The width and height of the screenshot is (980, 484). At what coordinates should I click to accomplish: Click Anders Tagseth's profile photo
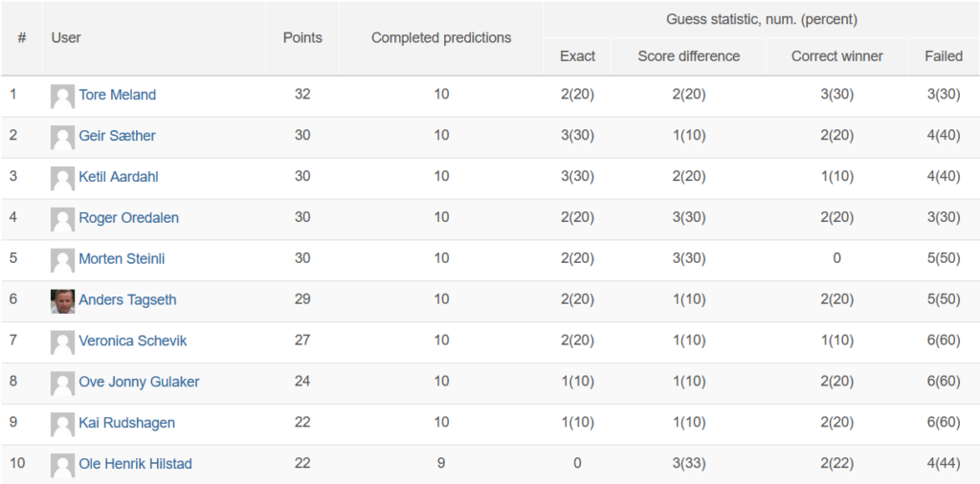click(62, 301)
